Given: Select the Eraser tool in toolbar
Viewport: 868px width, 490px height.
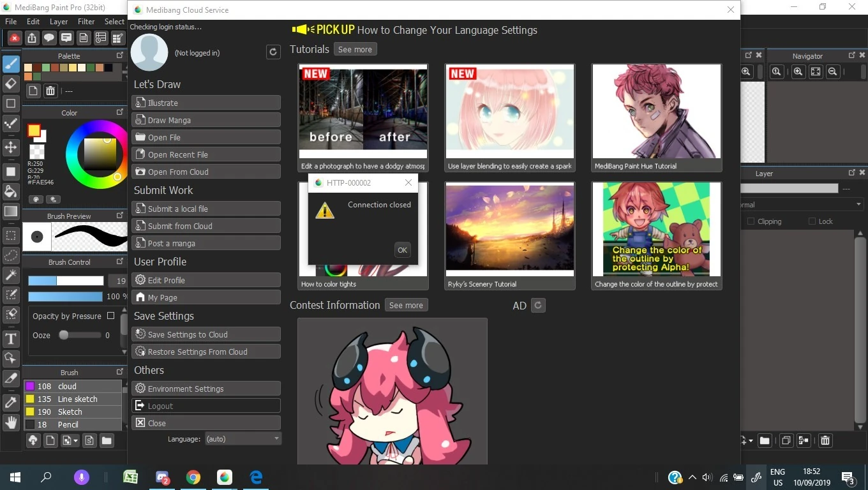Looking at the screenshot, I should [x=11, y=84].
